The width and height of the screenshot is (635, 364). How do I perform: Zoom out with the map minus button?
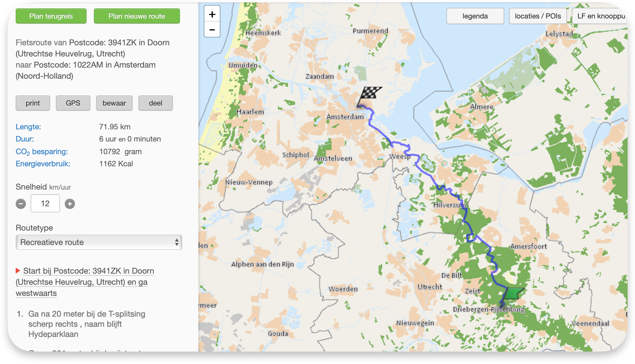pyautogui.click(x=212, y=30)
